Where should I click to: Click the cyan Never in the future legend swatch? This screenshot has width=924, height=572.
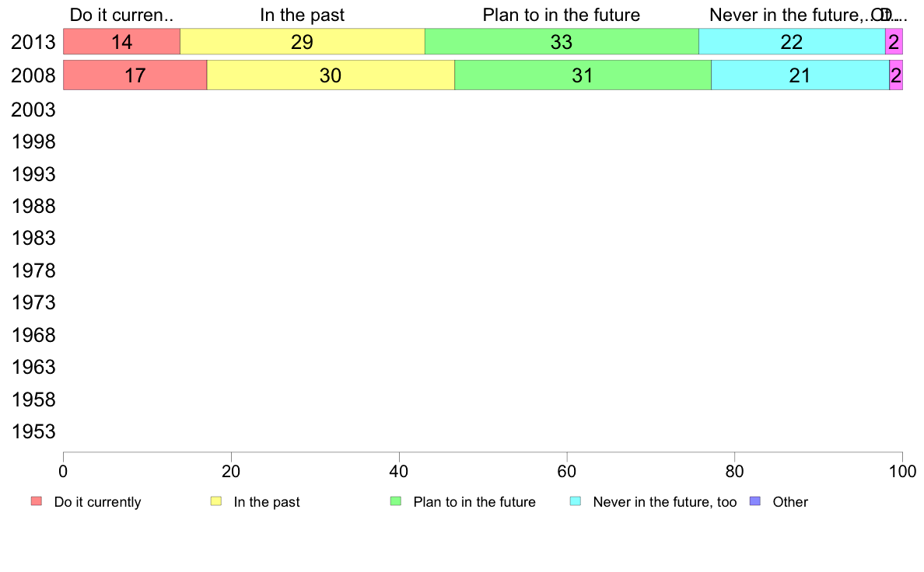pyautogui.click(x=576, y=501)
